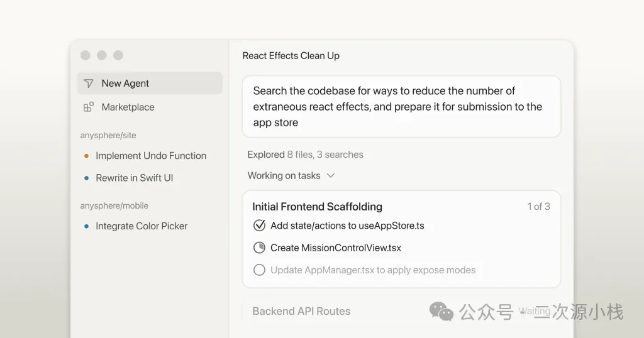
Task: Open the Rewrite in Swift UI agent
Action: coord(134,178)
